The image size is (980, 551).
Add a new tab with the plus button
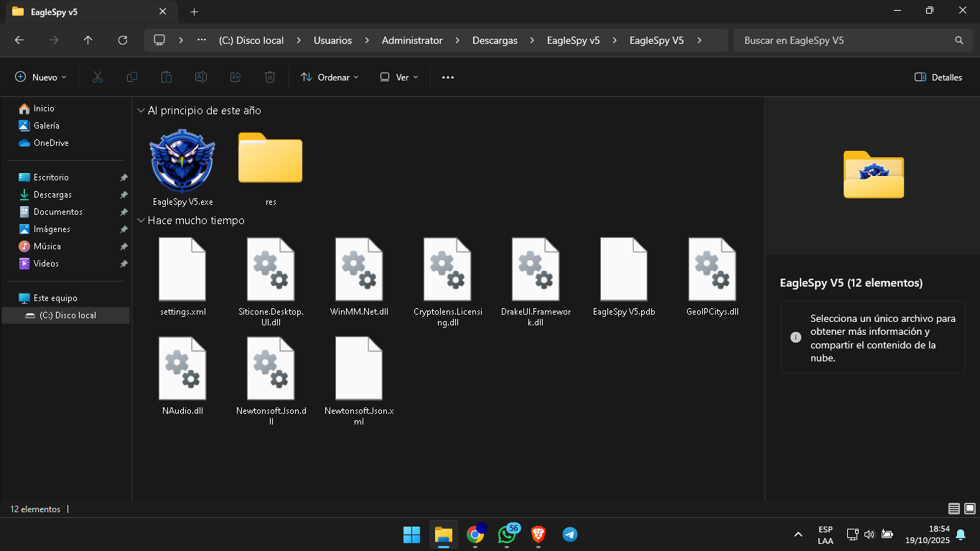click(x=194, y=11)
